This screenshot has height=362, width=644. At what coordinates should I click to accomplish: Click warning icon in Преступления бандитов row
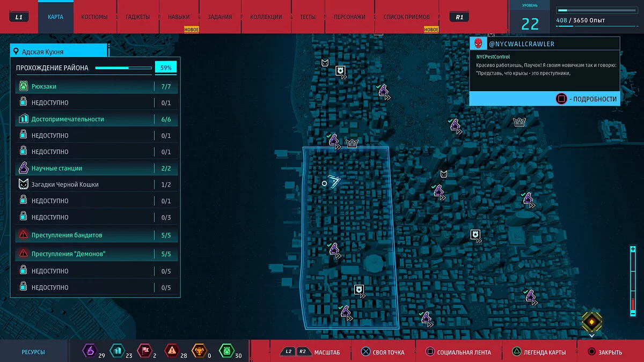24,235
